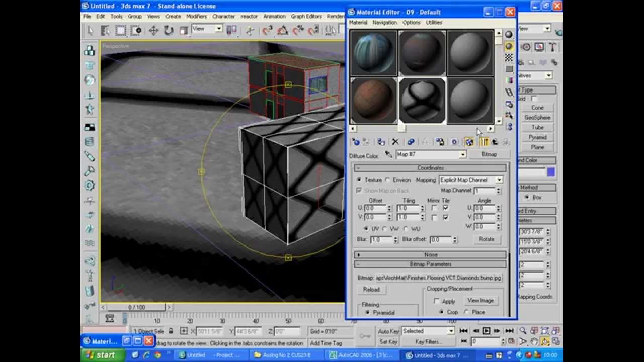Image resolution: width=644 pixels, height=362 pixels.
Task: Click the Zoom magnifier viewport tool
Action: (x=523, y=330)
